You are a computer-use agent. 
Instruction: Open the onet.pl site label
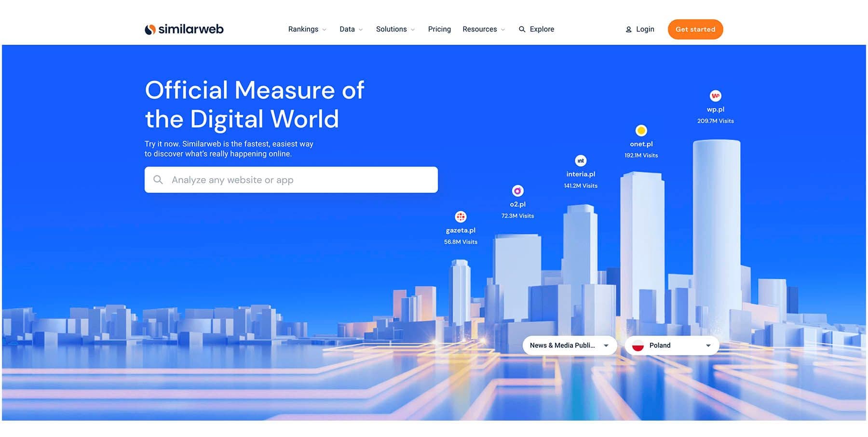(641, 144)
